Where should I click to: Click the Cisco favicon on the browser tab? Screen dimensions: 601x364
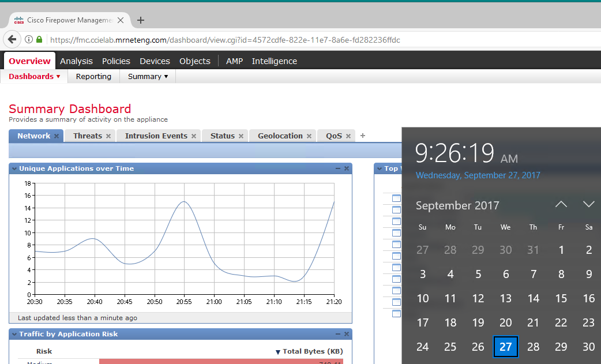[x=18, y=20]
